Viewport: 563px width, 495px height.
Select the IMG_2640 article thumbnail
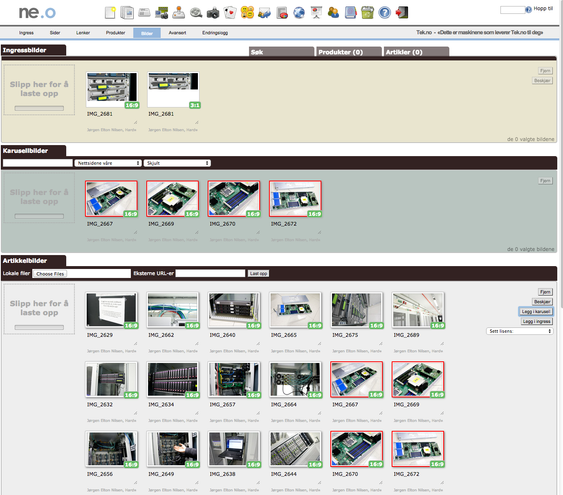(x=234, y=310)
